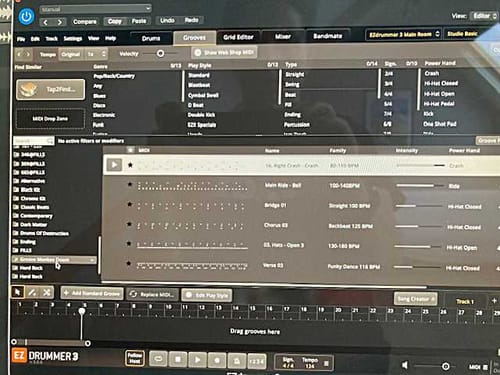Switch to the Bandmate tab
This screenshot has width=500, height=375.
pyautogui.click(x=328, y=36)
